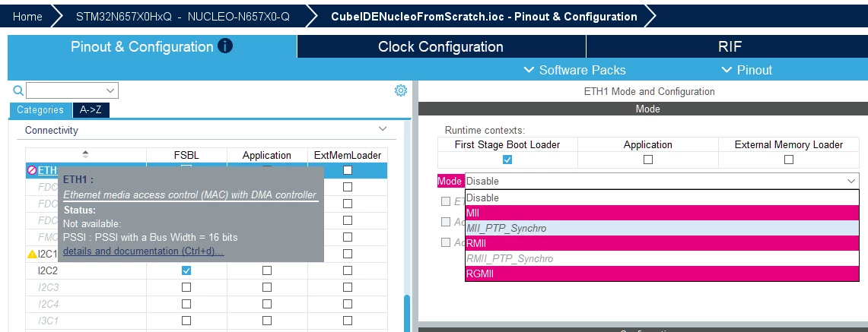Uncheck the First Stage Boot Loader runtime context
The width and height of the screenshot is (868, 332).
coord(507,160)
